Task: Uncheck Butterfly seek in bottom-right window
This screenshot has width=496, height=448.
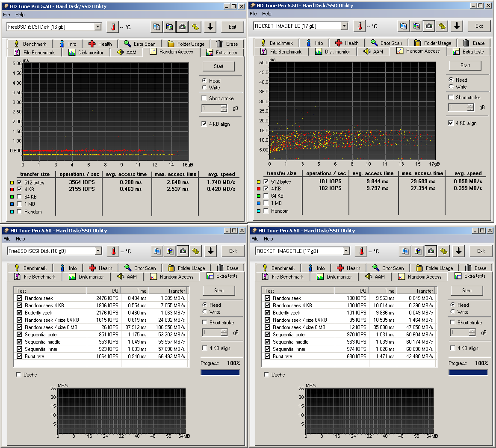Action: coord(268,312)
